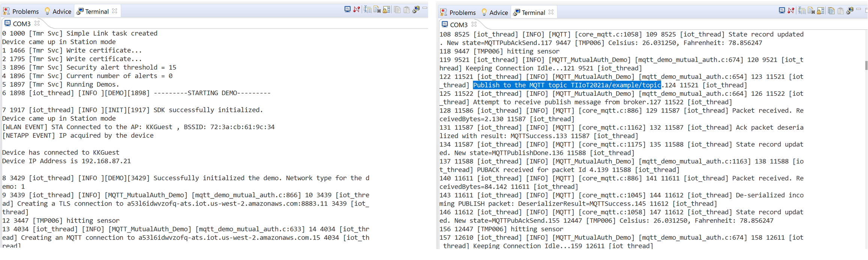Click '118 9447 [TMP006] hitting sensor' line

(x=499, y=51)
